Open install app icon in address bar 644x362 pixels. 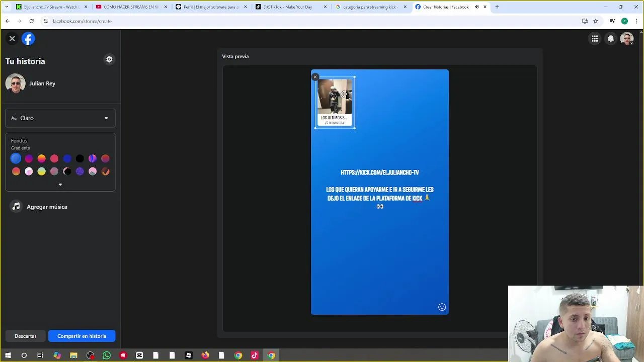click(585, 21)
